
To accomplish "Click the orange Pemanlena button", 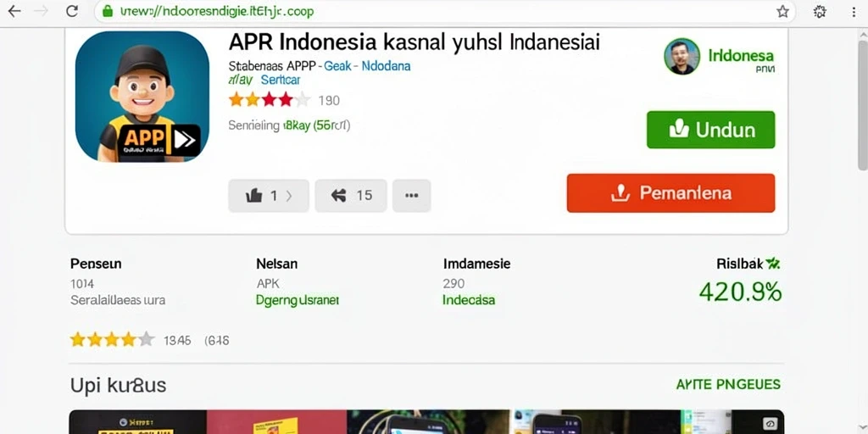I will (x=671, y=193).
